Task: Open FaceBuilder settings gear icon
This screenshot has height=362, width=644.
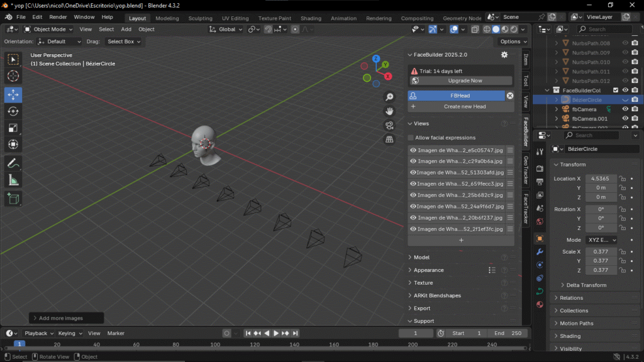Action: coord(504,55)
